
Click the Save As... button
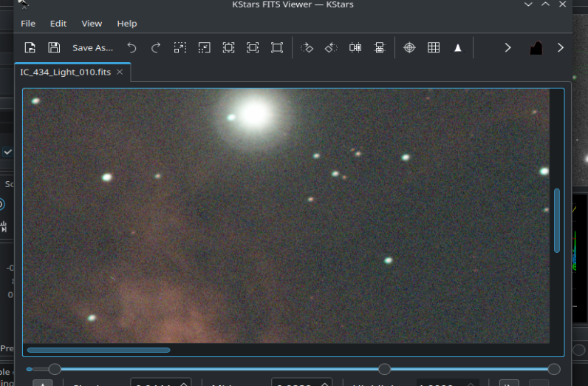(92, 47)
